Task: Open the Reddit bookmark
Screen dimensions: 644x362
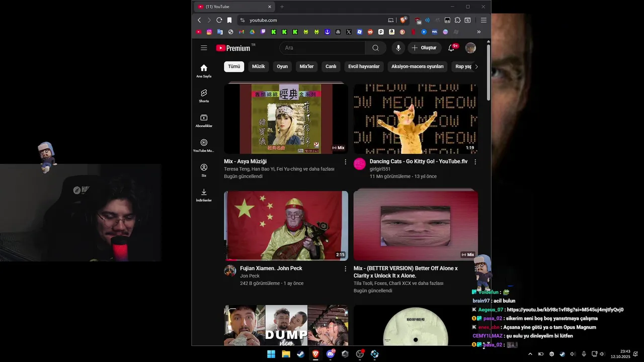Action: tap(370, 32)
